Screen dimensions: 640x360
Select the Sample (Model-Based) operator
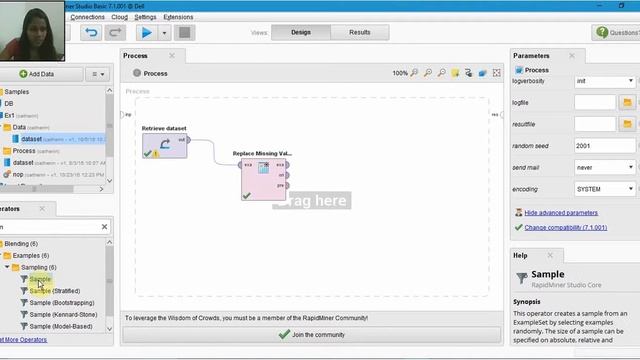pos(61,327)
